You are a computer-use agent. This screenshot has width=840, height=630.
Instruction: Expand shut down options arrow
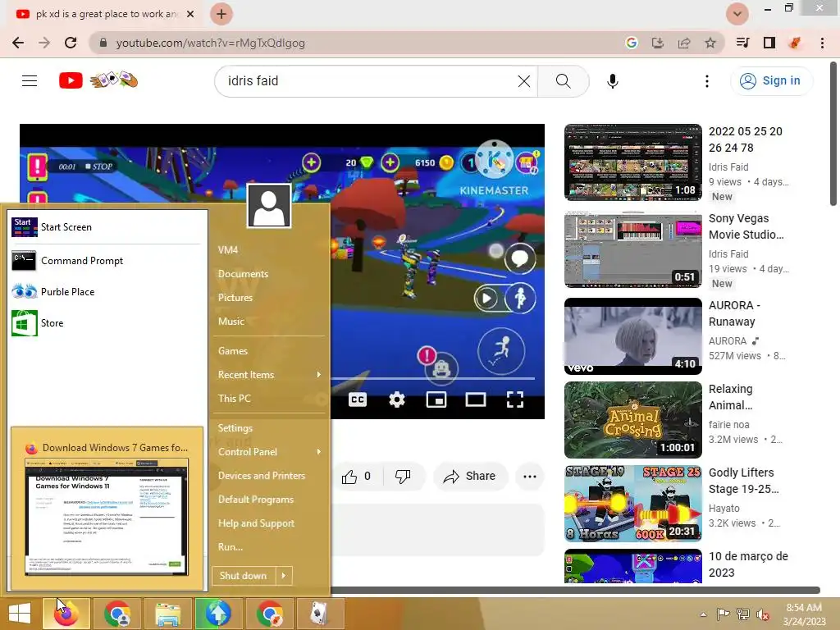pyautogui.click(x=284, y=575)
